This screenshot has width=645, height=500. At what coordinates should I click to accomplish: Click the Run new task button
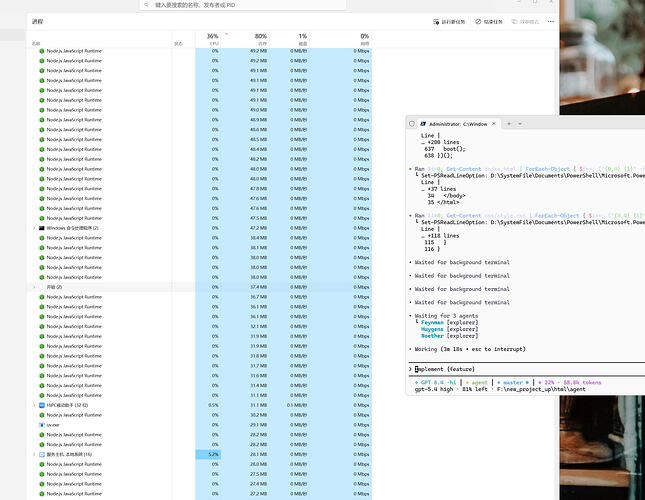coord(449,21)
